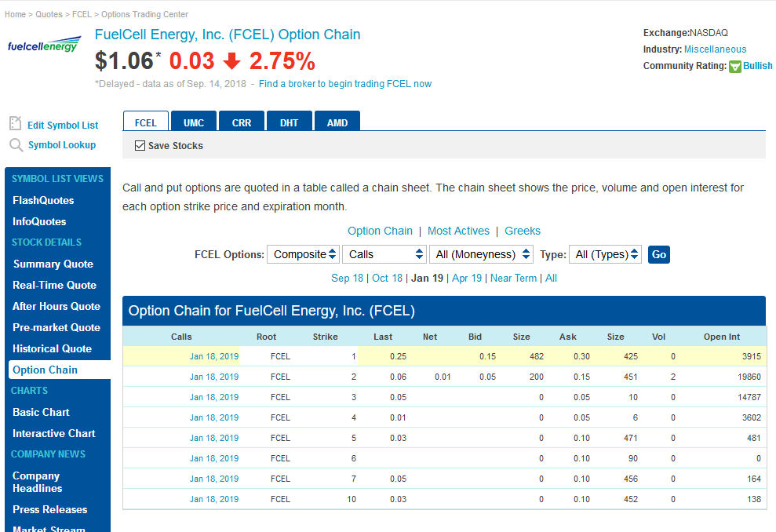Viewport: 776px width, 532px height.
Task: Click the Most Actives view link
Action: tap(458, 231)
